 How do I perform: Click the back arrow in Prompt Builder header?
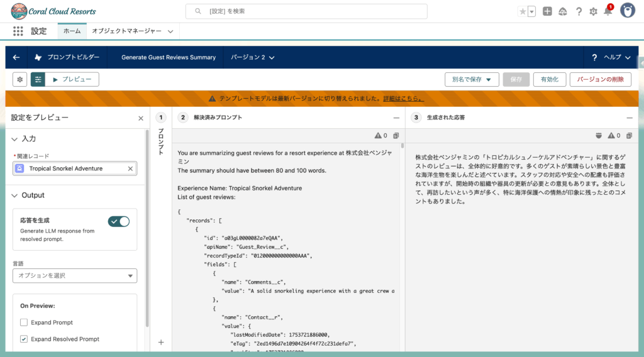point(16,57)
